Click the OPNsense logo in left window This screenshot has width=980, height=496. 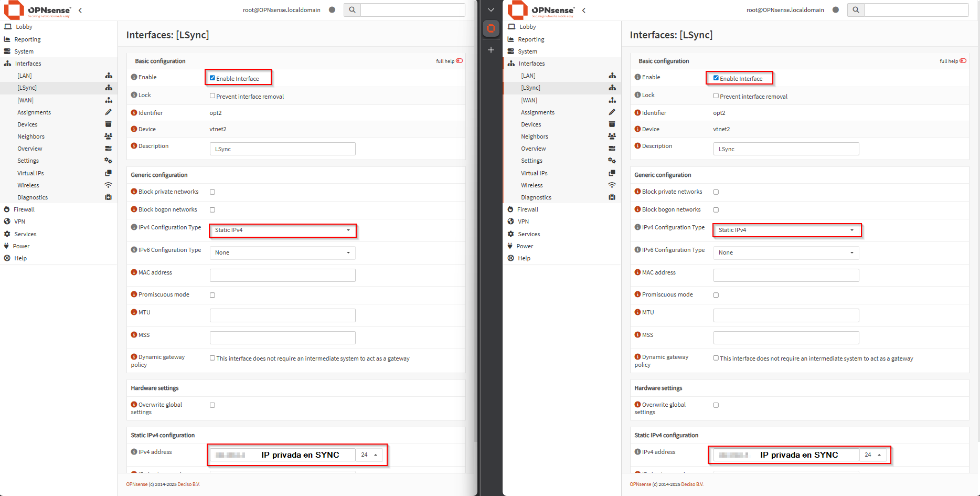37,10
